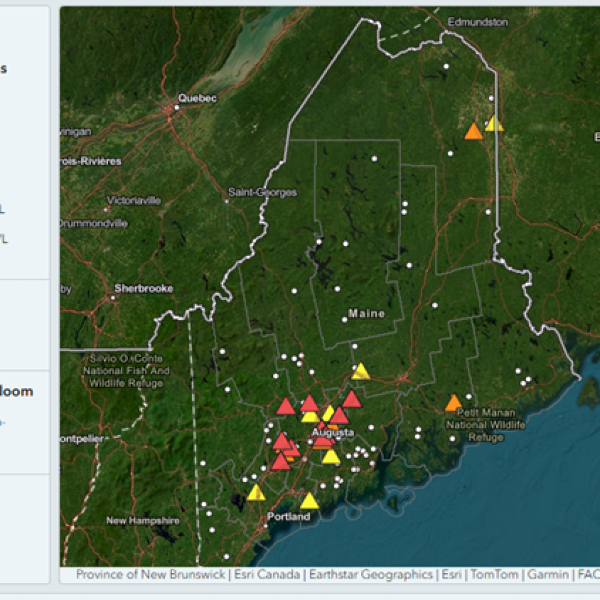Viewport: 600px width, 600px height.
Task: Select the yellow triangle just below Augusta label
Action: [331, 456]
